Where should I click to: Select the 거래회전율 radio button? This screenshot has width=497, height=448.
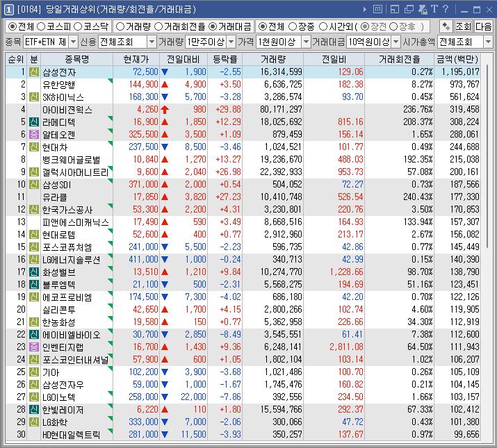click(158, 26)
